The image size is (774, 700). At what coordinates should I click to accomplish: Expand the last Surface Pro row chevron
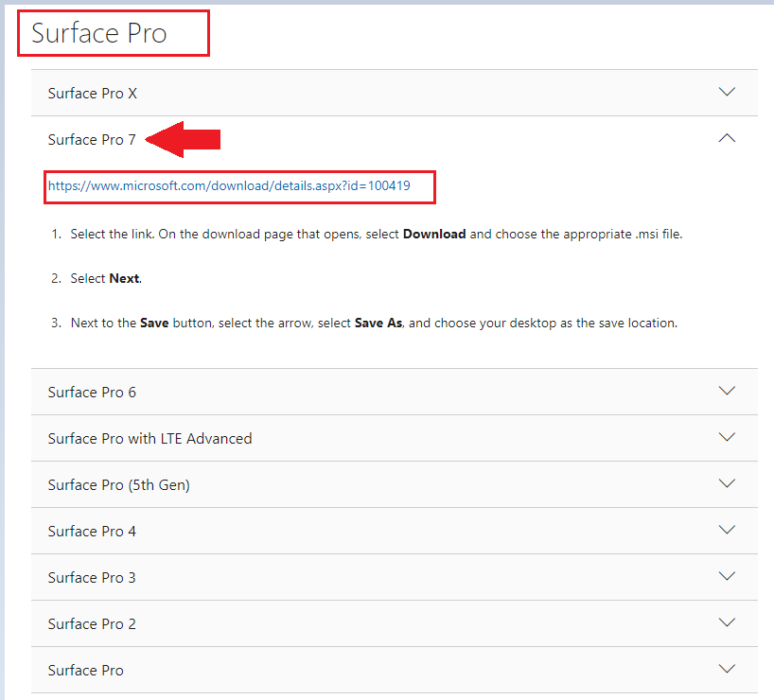(x=727, y=669)
